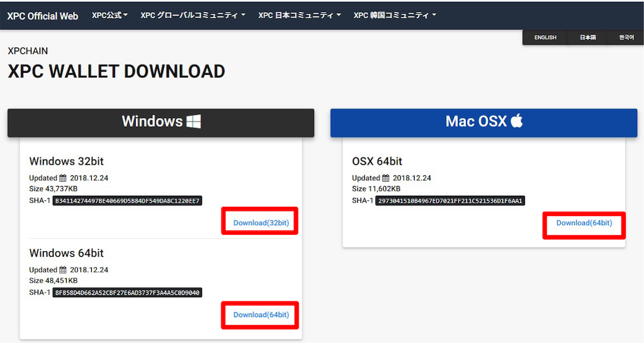Select Windows 64bit SHA-1 hash value

tap(127, 293)
